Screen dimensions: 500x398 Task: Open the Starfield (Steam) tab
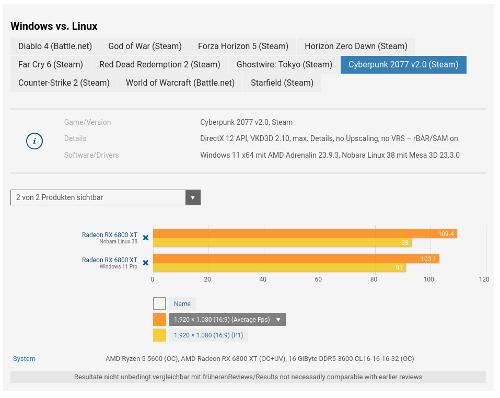click(282, 83)
